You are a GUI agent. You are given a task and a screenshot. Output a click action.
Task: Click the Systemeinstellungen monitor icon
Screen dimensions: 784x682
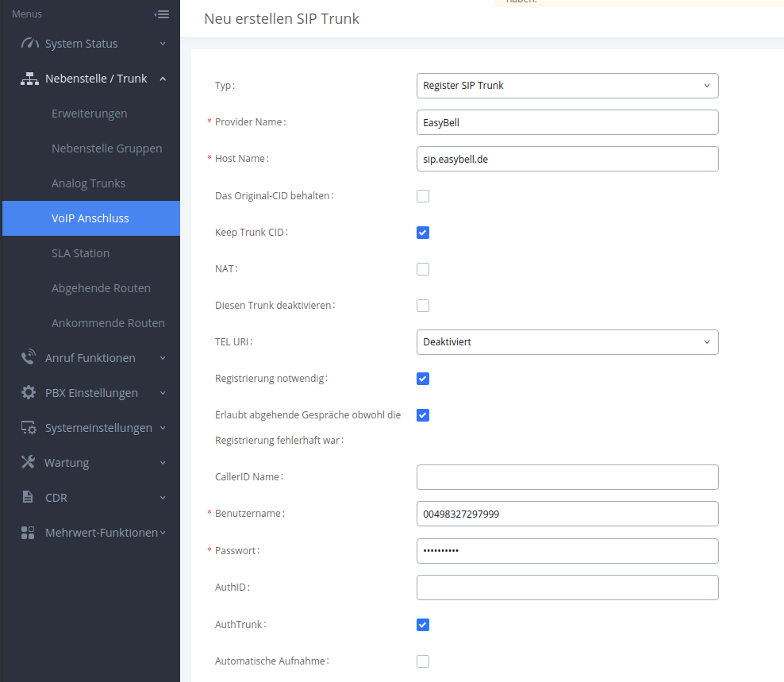[x=29, y=428]
